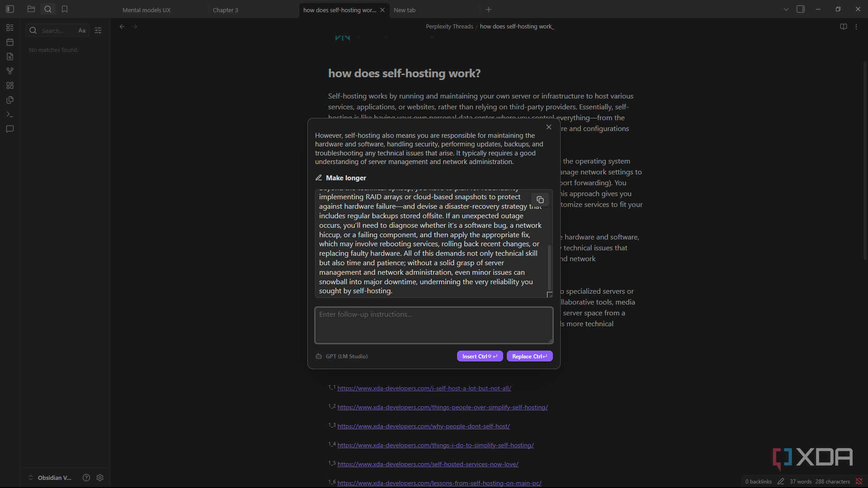This screenshot has width=868, height=488.
Task: Open the daily note calendar icon
Action: pyautogui.click(x=10, y=42)
